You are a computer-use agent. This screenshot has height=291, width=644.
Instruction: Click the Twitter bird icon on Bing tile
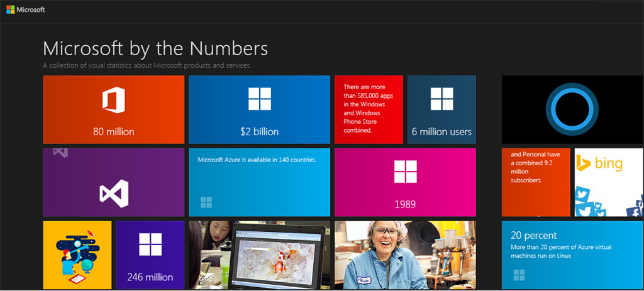[x=583, y=195]
